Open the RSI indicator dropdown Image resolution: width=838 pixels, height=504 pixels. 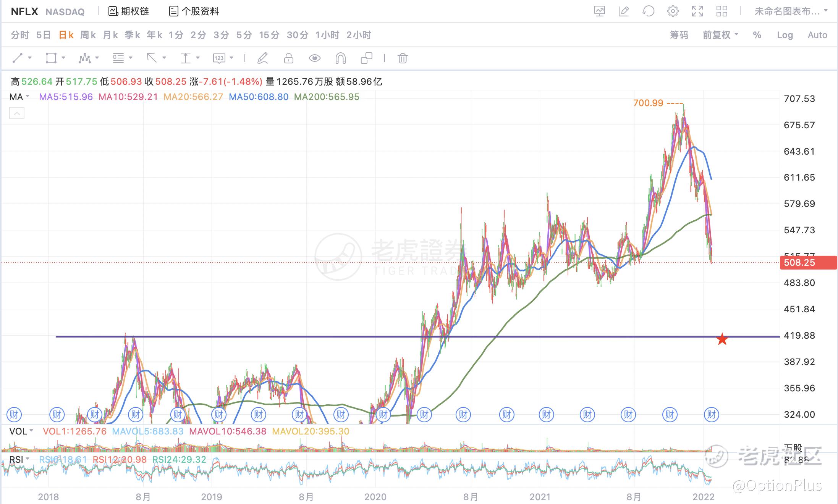coord(19,460)
